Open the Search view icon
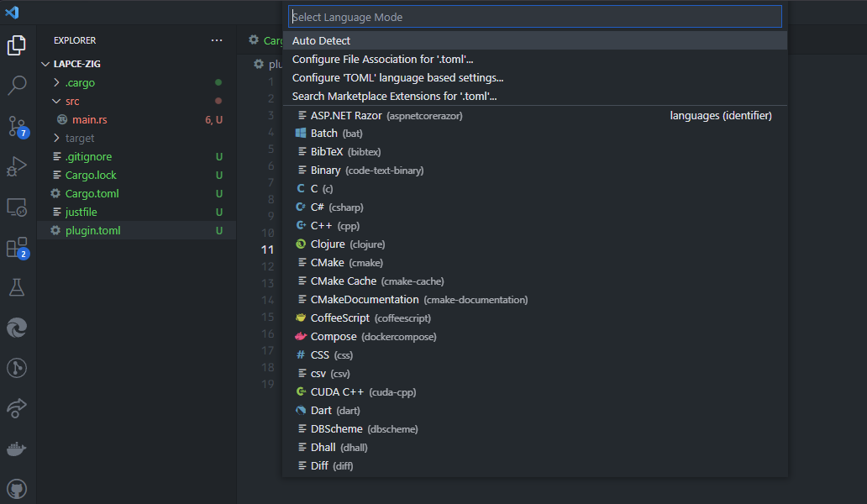 pyautogui.click(x=18, y=86)
